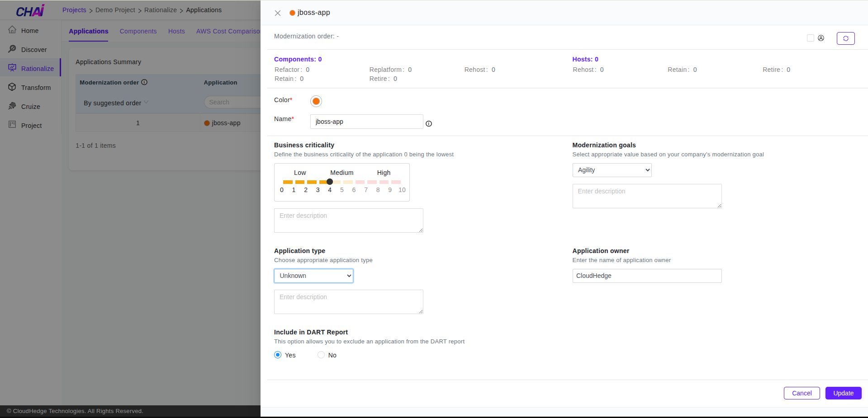Tick the checkbox beside the profile icon

tap(810, 38)
